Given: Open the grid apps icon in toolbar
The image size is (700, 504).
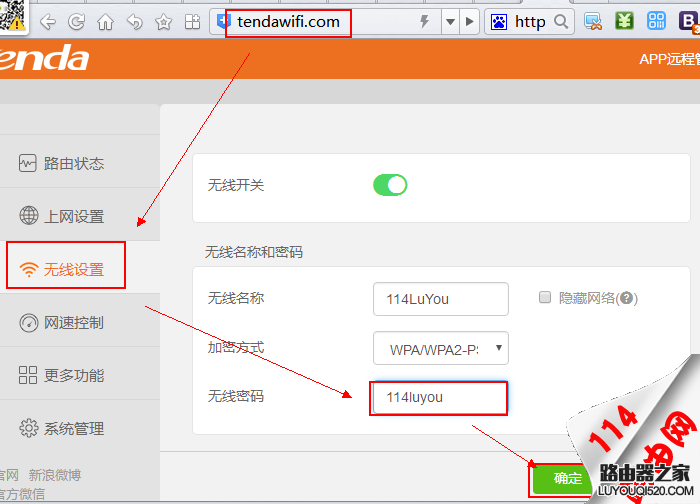Looking at the screenshot, I should (x=192, y=21).
